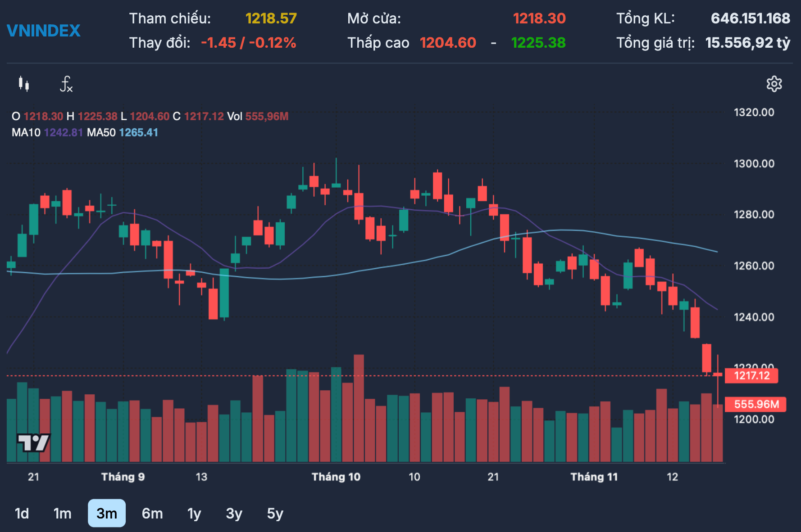The height and width of the screenshot is (532, 801).
Task: Click the 1300.00 level on price axis
Action: click(754, 163)
